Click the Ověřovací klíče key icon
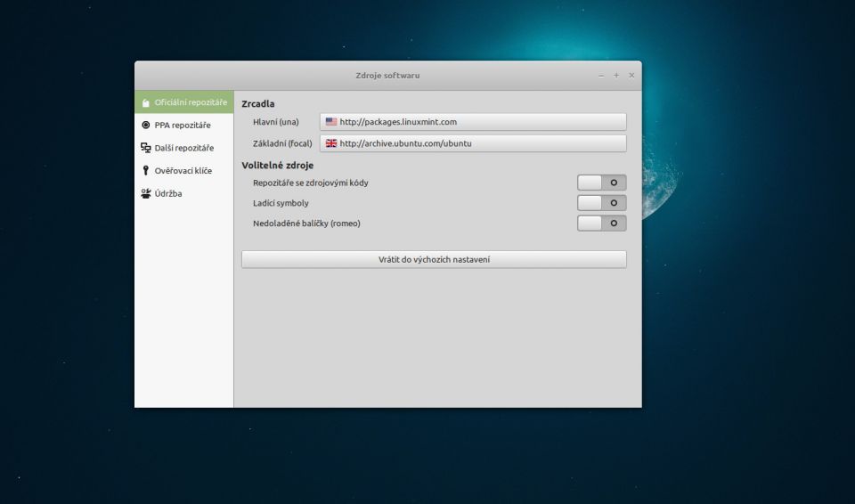 point(145,170)
